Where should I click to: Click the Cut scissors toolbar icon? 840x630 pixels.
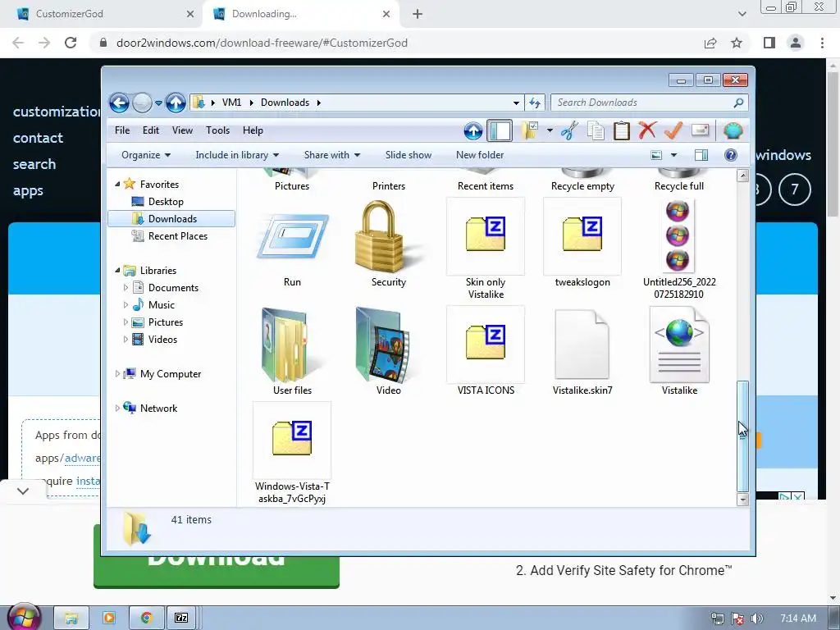pos(569,130)
